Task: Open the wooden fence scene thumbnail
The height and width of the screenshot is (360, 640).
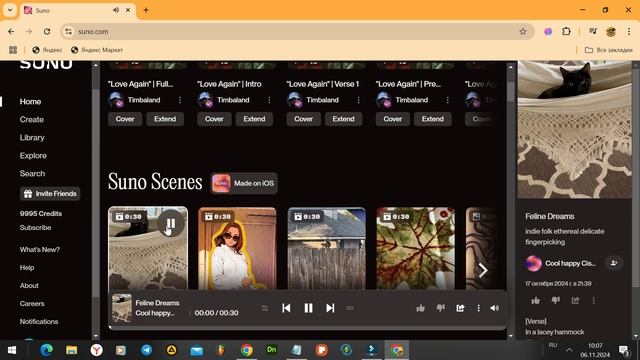Action: 327,248
